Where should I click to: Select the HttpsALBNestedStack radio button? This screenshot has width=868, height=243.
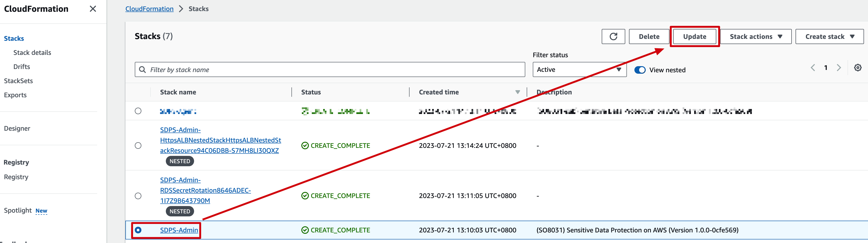(x=138, y=146)
